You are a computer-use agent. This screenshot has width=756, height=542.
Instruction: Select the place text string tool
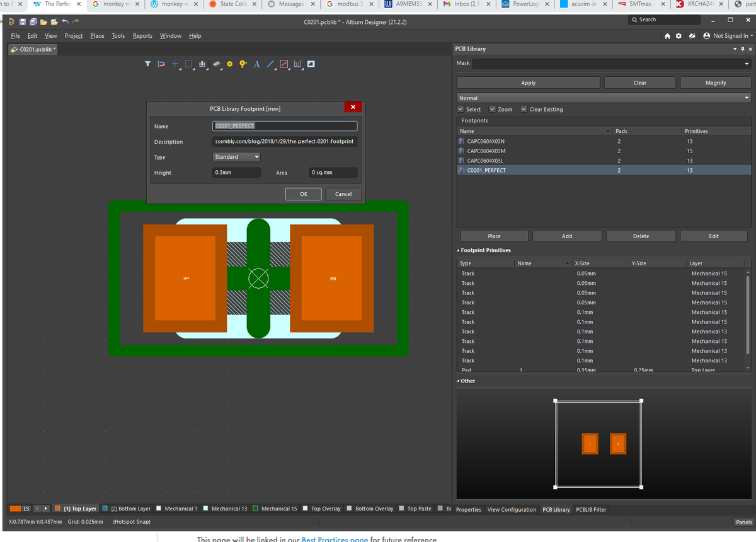pos(256,64)
